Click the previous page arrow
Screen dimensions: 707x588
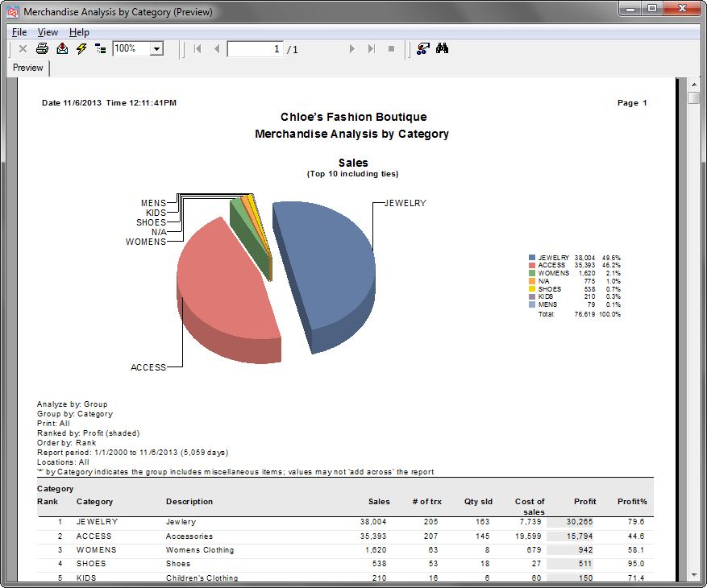217,49
